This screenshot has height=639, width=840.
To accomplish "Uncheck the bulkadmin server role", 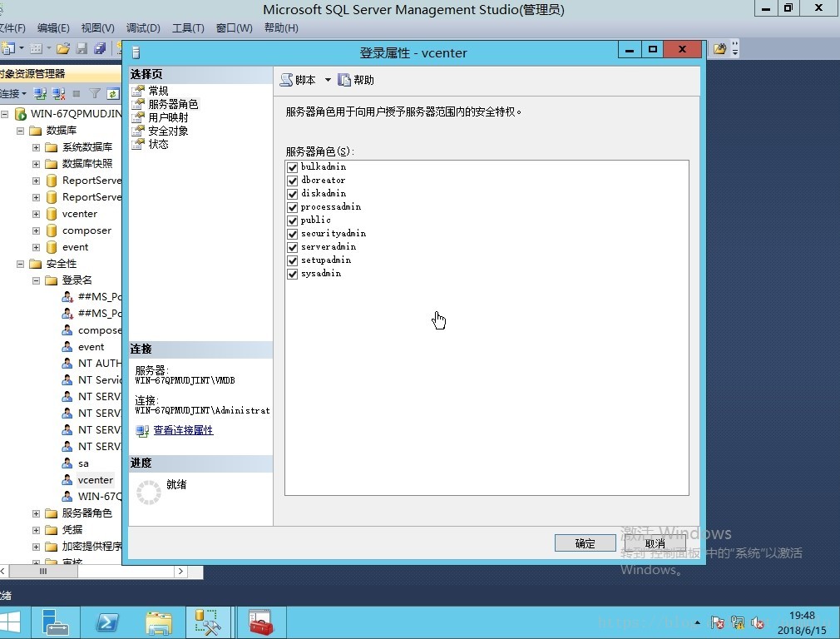I will [293, 166].
